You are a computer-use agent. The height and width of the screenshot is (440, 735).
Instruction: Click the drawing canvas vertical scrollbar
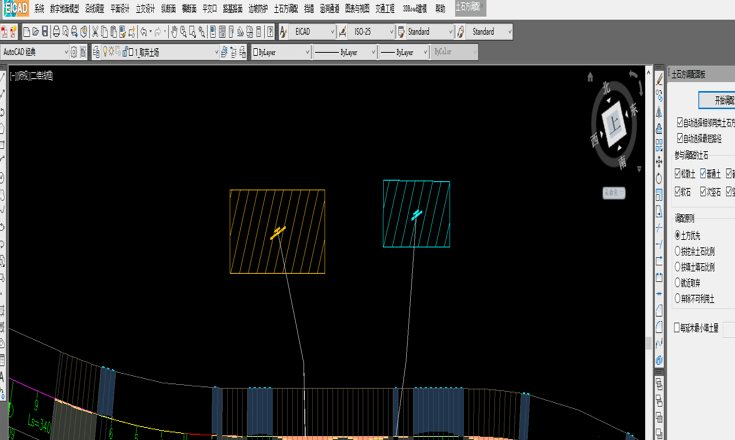[x=648, y=253]
